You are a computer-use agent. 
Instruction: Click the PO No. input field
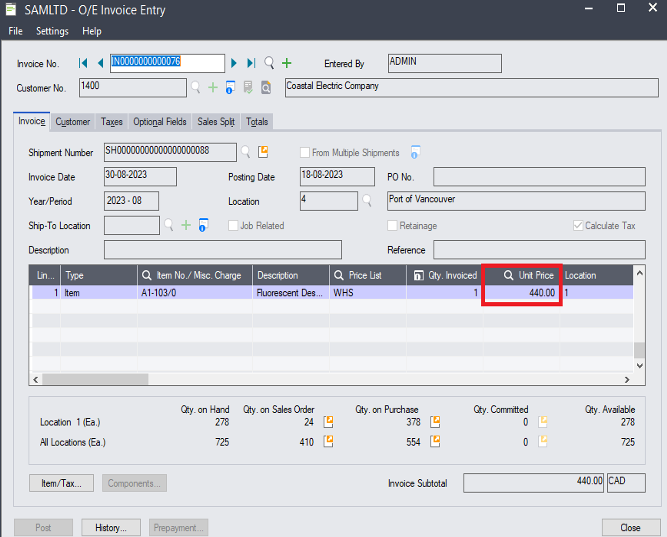tap(539, 177)
